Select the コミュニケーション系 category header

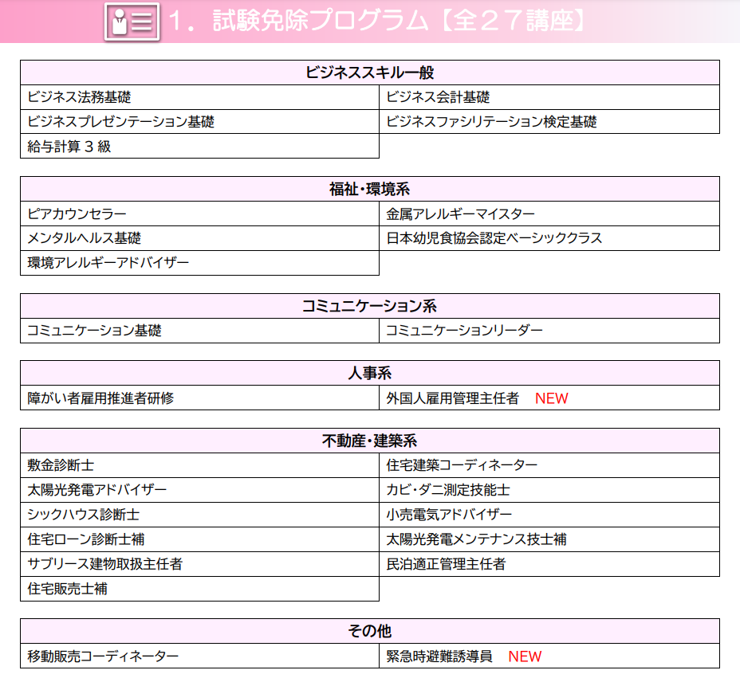pyautogui.click(x=370, y=306)
